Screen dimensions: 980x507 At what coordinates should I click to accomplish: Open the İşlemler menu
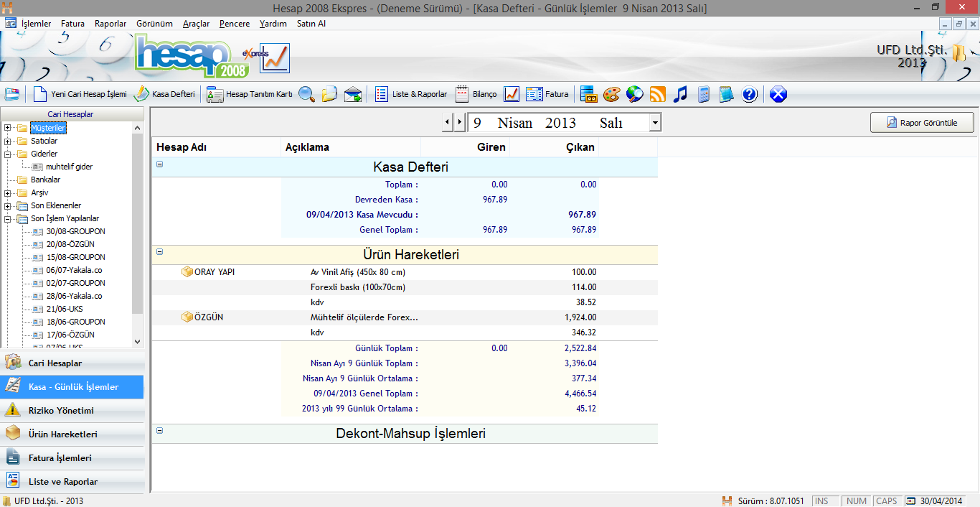(36, 24)
